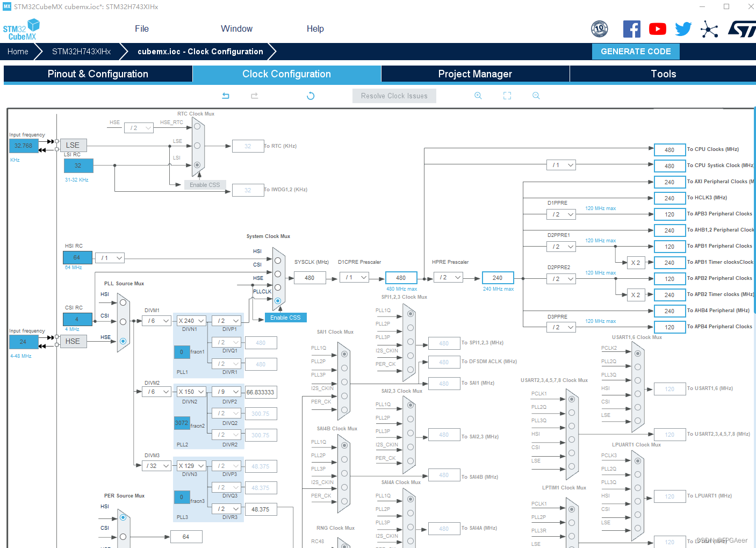Click Enable CSS button under System Clock Mux
The height and width of the screenshot is (548, 756).
[285, 318]
